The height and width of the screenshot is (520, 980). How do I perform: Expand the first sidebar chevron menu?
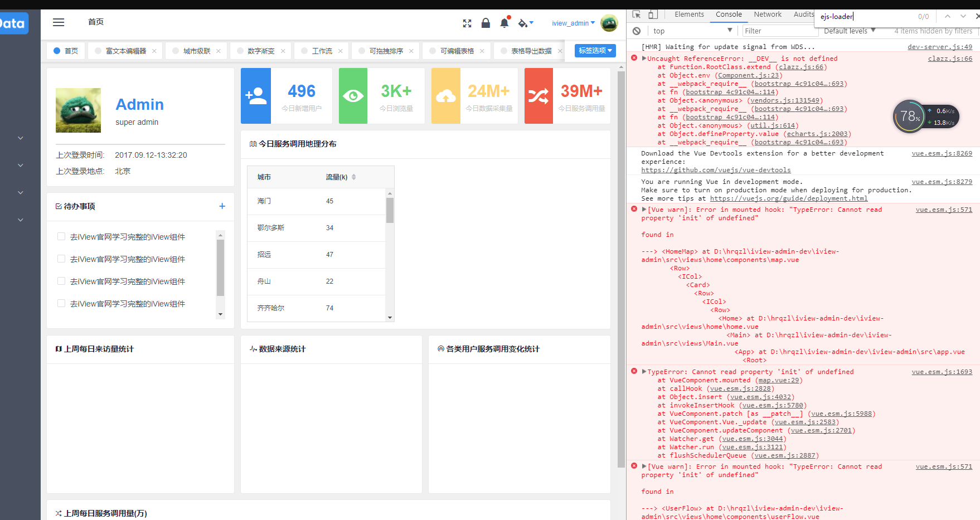[21, 138]
